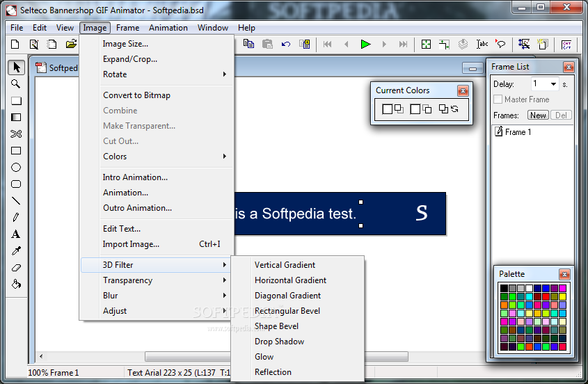
Task: Open the Delay dropdown in Frame List
Action: point(553,84)
